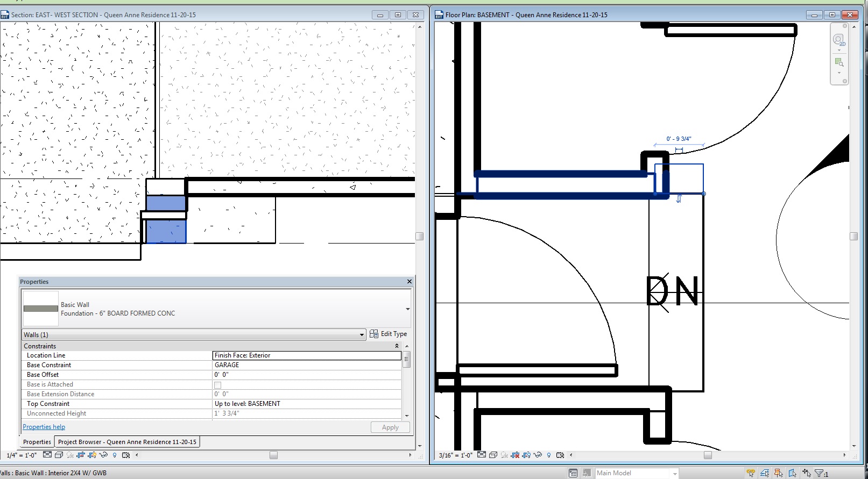Click the Section view vertical scrollbar thumb
868x479 pixels.
420,236
